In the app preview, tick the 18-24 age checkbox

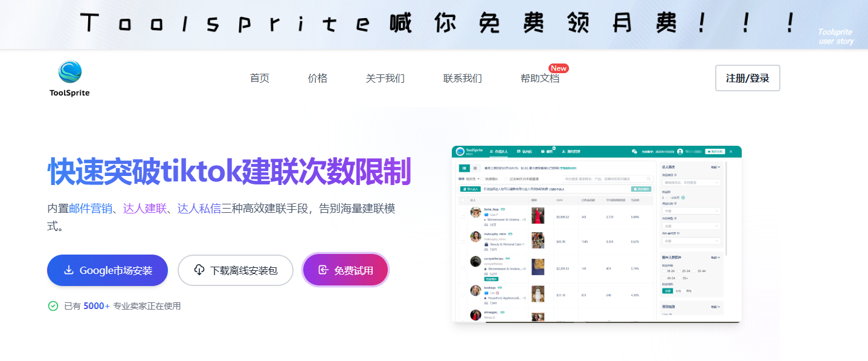click(664, 271)
